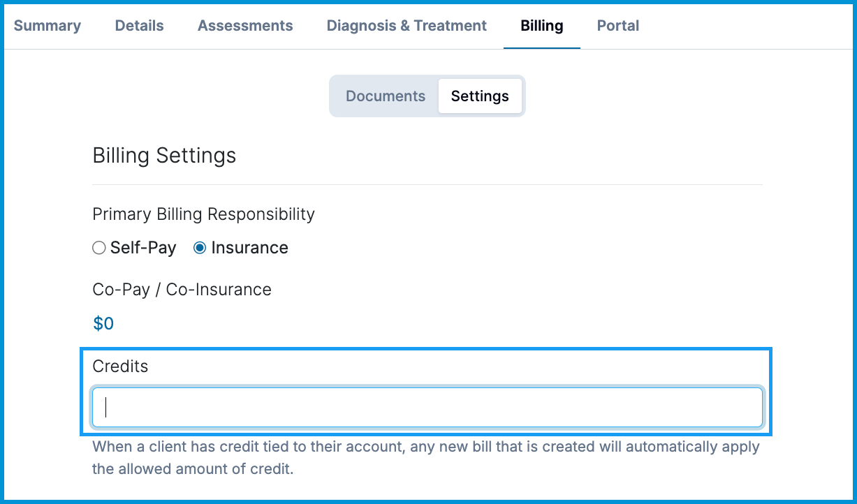Open Diagnosis & Treatment tab
The height and width of the screenshot is (504, 857).
pos(406,26)
